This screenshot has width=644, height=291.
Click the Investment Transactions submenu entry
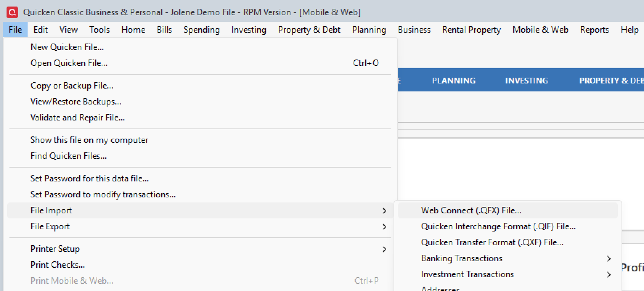pos(508,274)
